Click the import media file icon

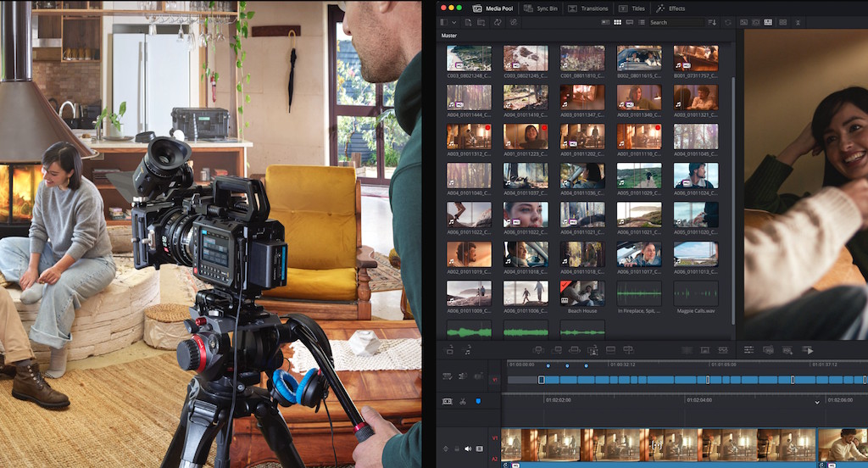tap(468, 22)
